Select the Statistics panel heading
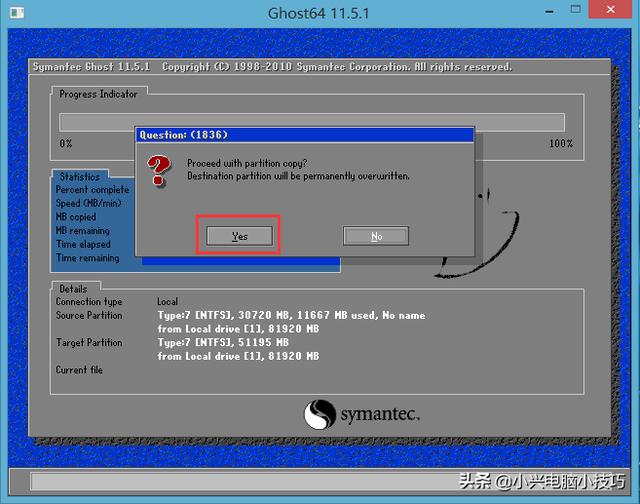 [x=80, y=176]
